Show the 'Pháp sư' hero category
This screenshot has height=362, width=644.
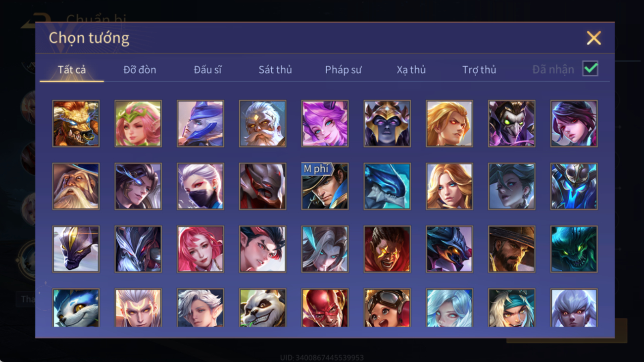click(x=343, y=70)
